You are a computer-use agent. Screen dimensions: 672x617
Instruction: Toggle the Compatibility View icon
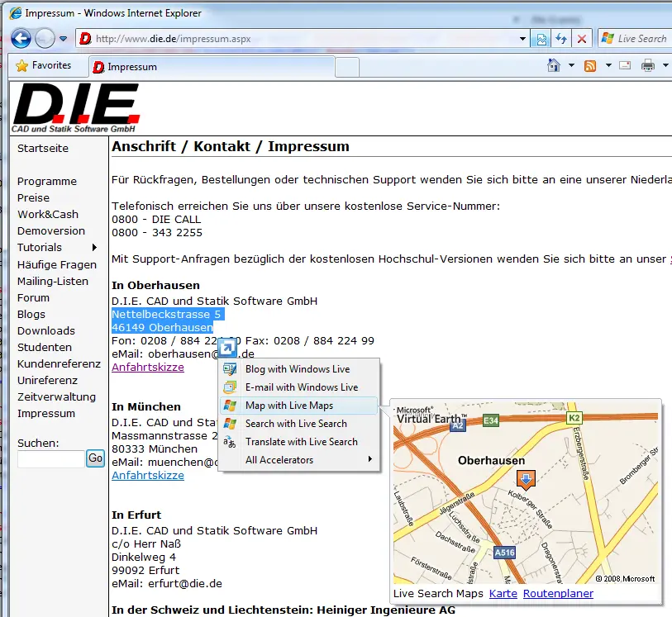pyautogui.click(x=541, y=39)
